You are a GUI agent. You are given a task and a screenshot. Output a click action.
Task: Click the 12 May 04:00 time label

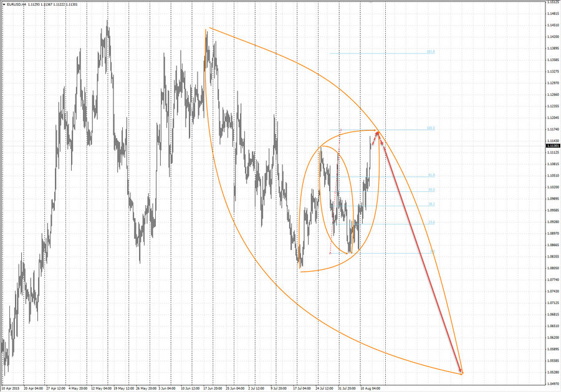tap(102, 388)
